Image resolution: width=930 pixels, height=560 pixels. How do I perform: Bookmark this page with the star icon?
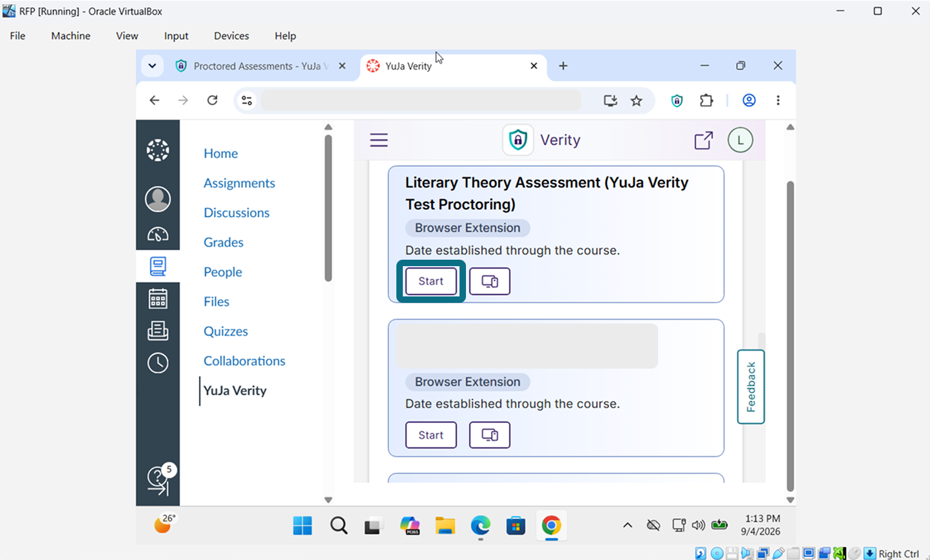coord(637,101)
